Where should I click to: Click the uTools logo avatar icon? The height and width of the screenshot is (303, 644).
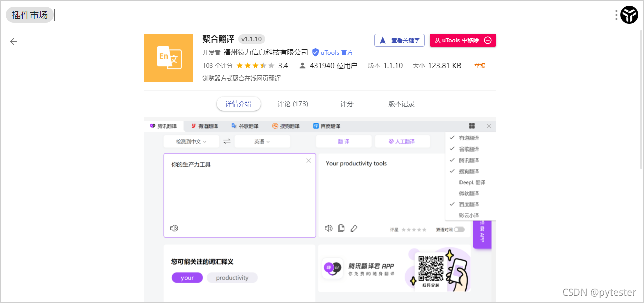coord(629,15)
